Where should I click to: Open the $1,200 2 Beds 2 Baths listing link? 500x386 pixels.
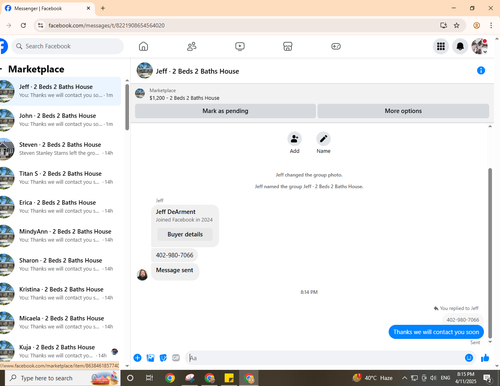184,98
